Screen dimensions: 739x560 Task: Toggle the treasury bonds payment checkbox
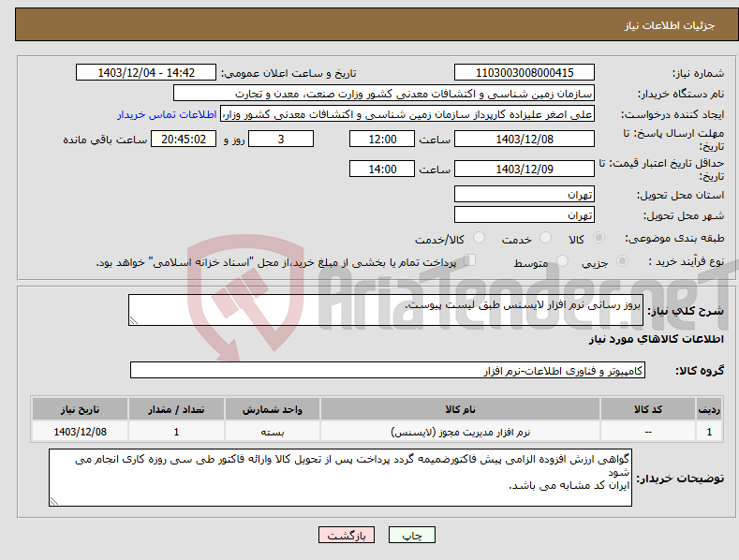click(x=470, y=259)
